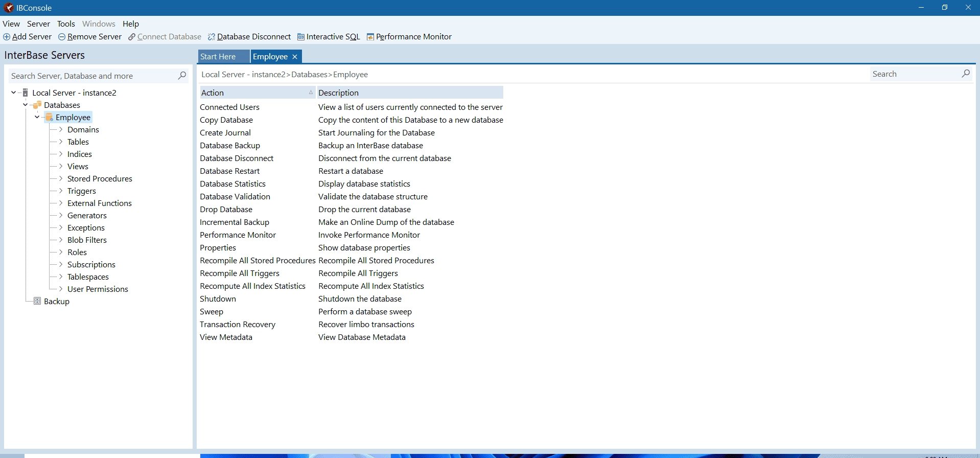Open the View menu
980x458 pixels.
pyautogui.click(x=11, y=24)
